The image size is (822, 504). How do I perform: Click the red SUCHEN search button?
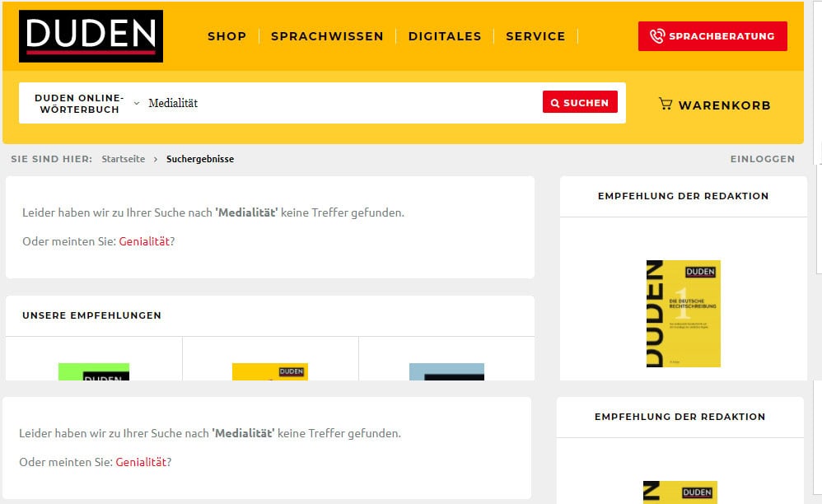coord(580,102)
